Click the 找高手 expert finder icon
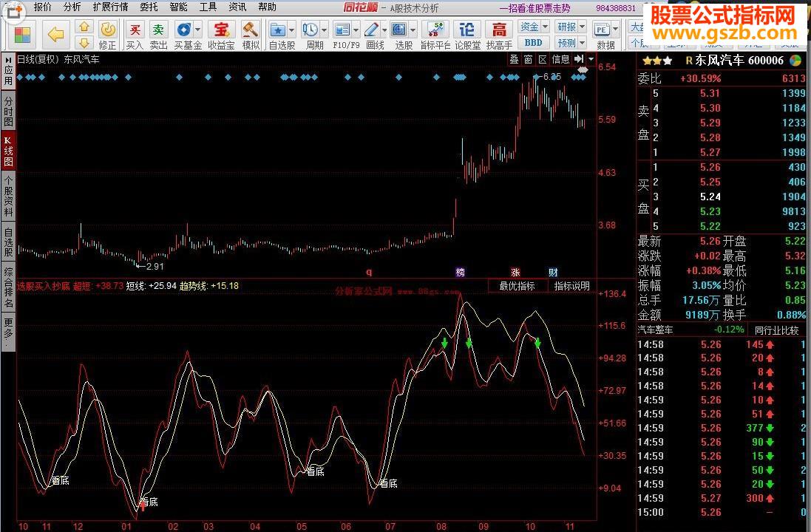 (499, 35)
